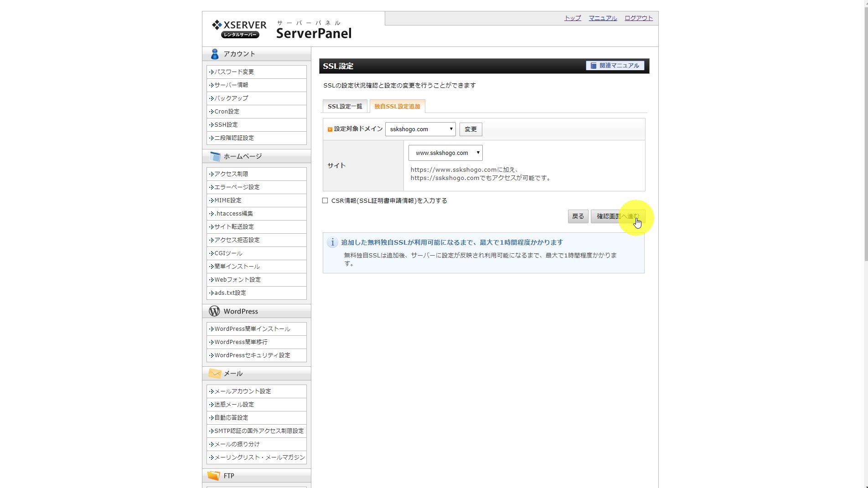Screen dimensions: 868x488
Task: Click the XSERVER logo icon
Action: [217, 25]
